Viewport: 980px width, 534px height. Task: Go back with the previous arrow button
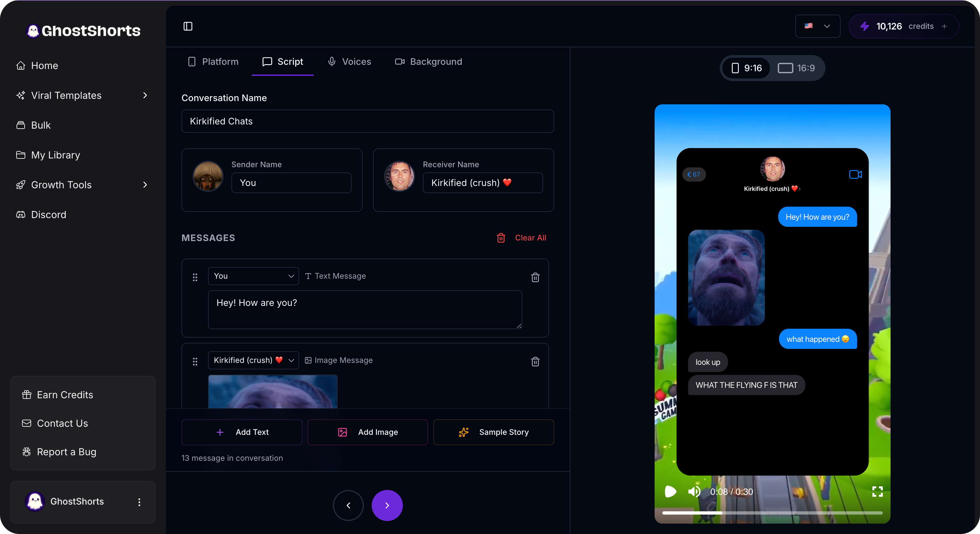coord(348,505)
